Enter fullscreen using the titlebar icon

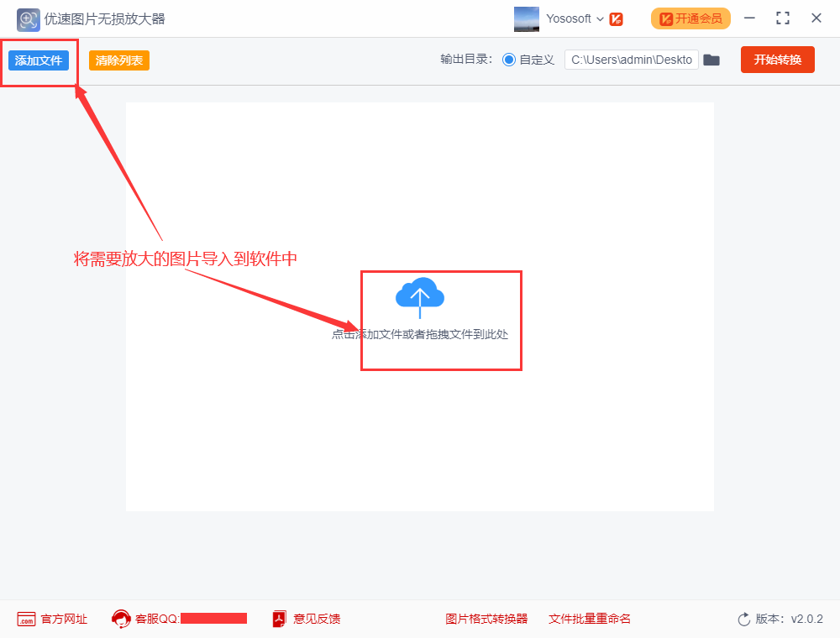783,17
